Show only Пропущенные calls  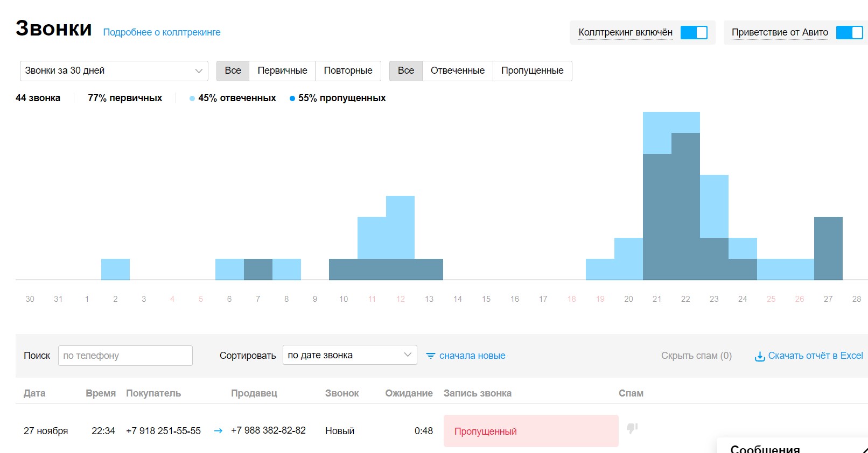click(x=532, y=70)
